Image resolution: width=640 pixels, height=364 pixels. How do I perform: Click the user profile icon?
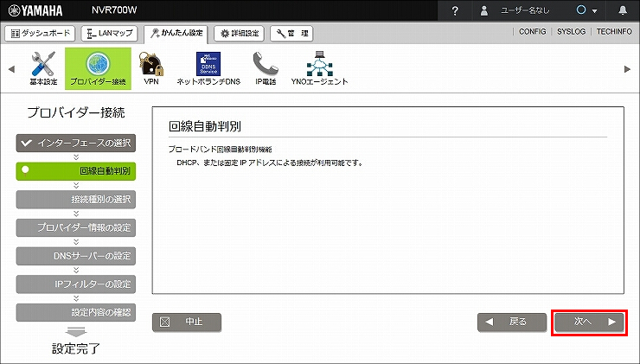(484, 10)
